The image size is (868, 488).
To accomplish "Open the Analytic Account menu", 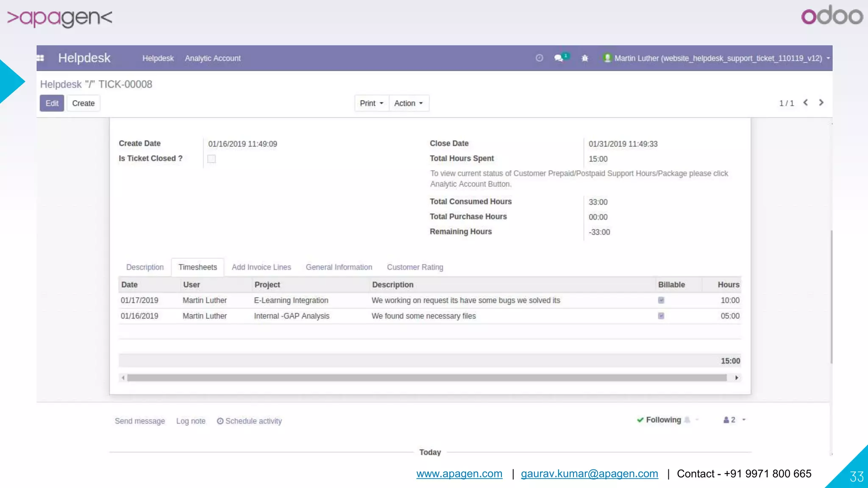I will [212, 58].
